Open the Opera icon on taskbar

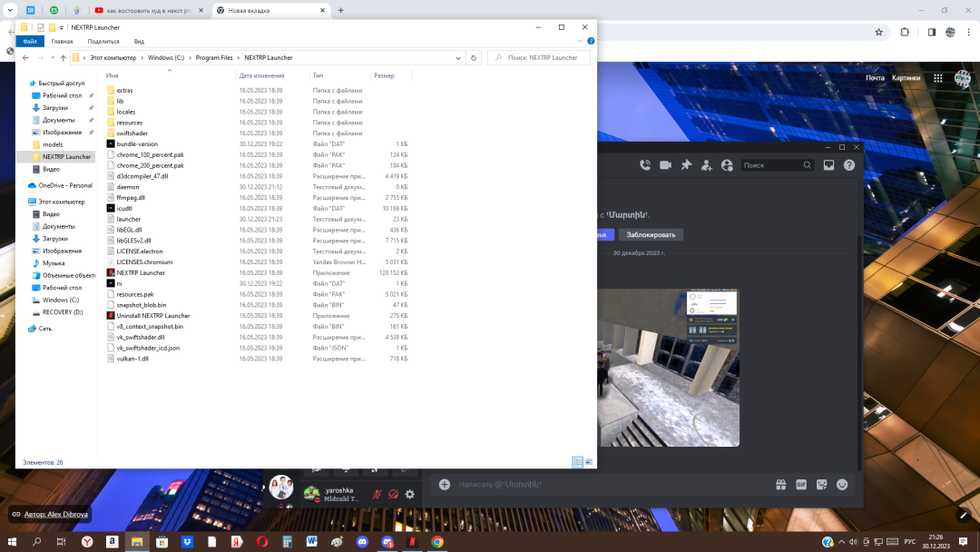click(262, 542)
